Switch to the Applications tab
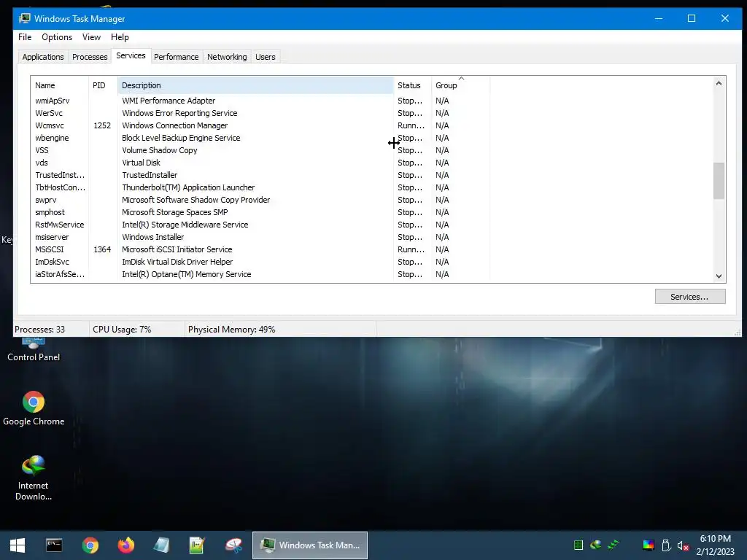This screenshot has width=747, height=560. pos(43,57)
